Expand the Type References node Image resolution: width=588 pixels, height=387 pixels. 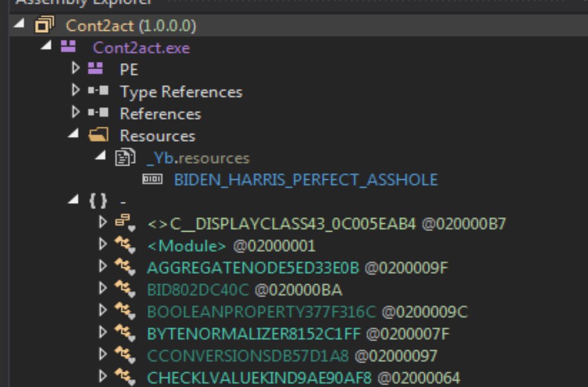(x=76, y=90)
